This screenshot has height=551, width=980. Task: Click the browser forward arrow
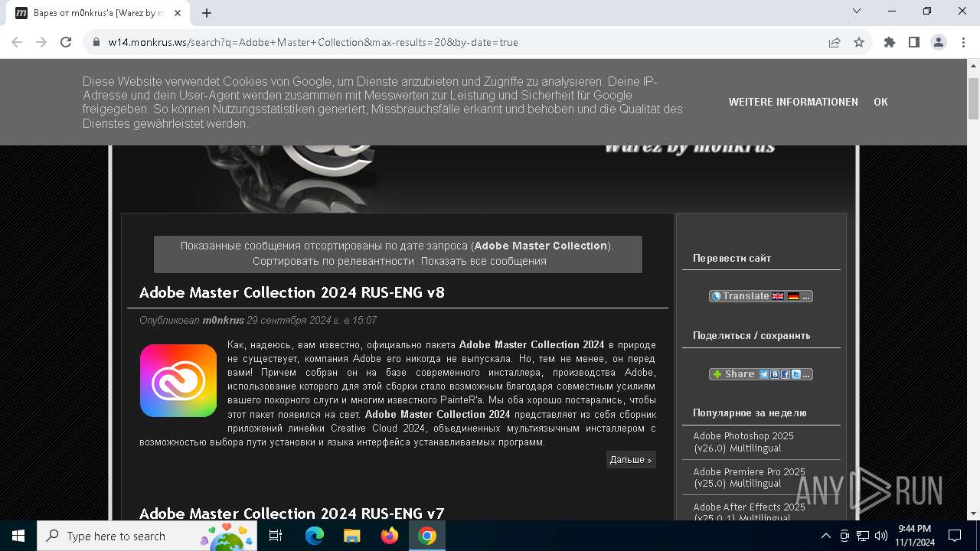click(41, 43)
